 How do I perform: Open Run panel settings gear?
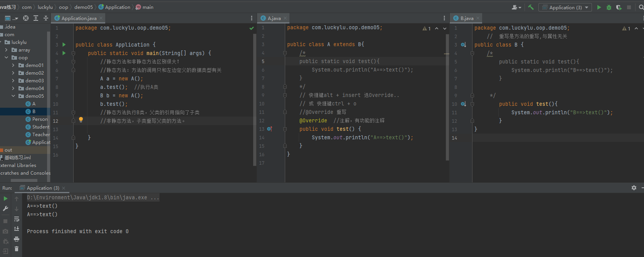(x=634, y=188)
